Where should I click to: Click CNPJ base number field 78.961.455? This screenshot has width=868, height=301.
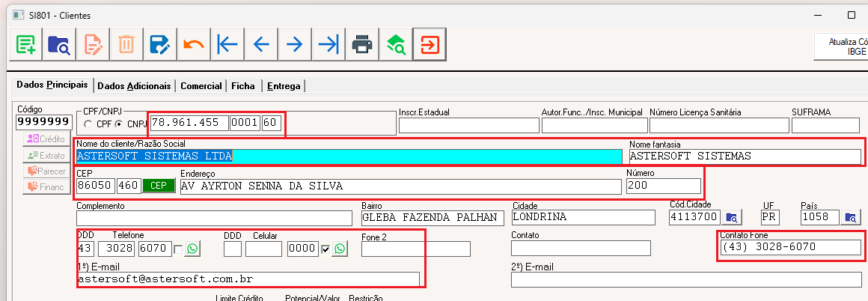click(189, 123)
